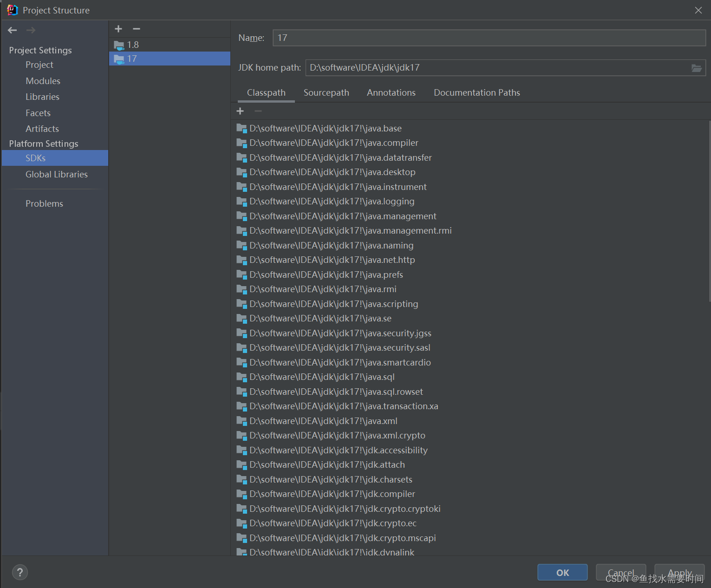
Task: Click the back navigation arrow
Action: click(x=13, y=30)
